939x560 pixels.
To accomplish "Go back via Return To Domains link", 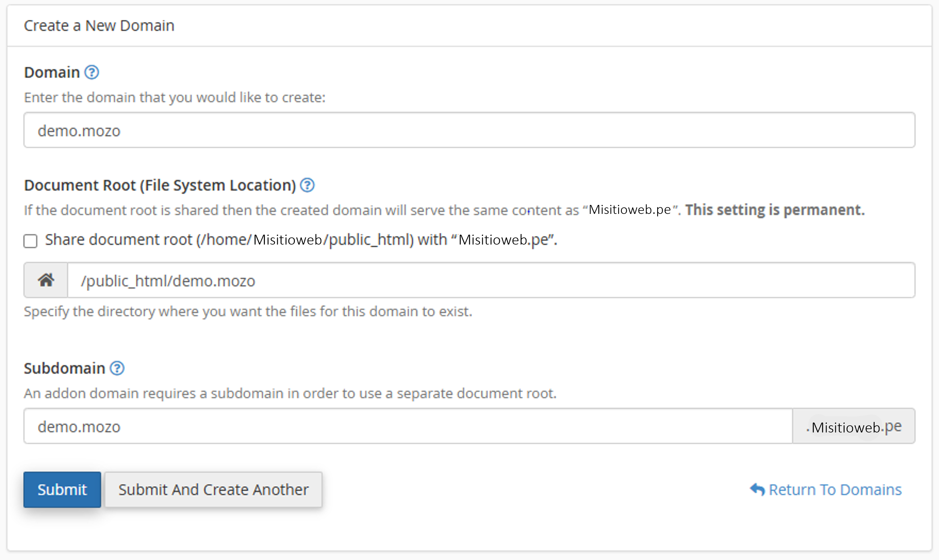I will coord(835,489).
